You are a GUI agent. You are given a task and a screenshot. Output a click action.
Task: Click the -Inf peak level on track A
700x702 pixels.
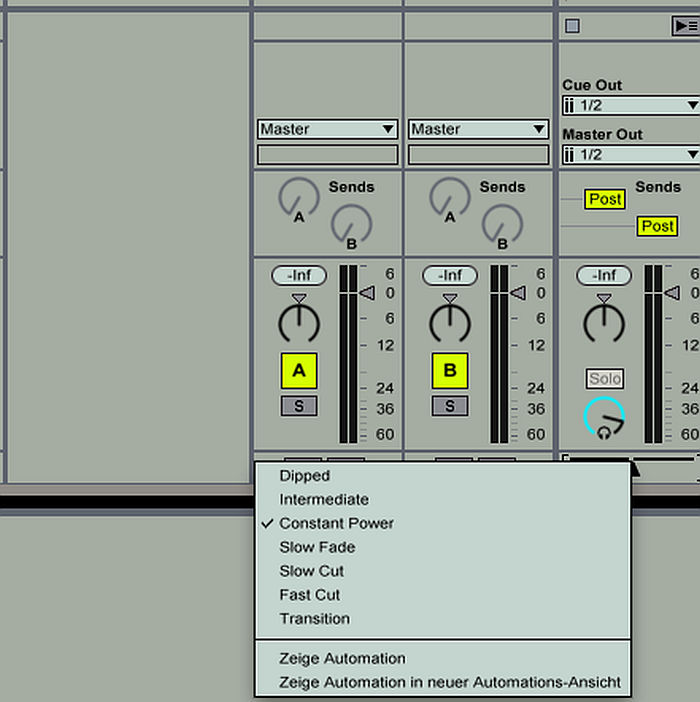pos(298,275)
